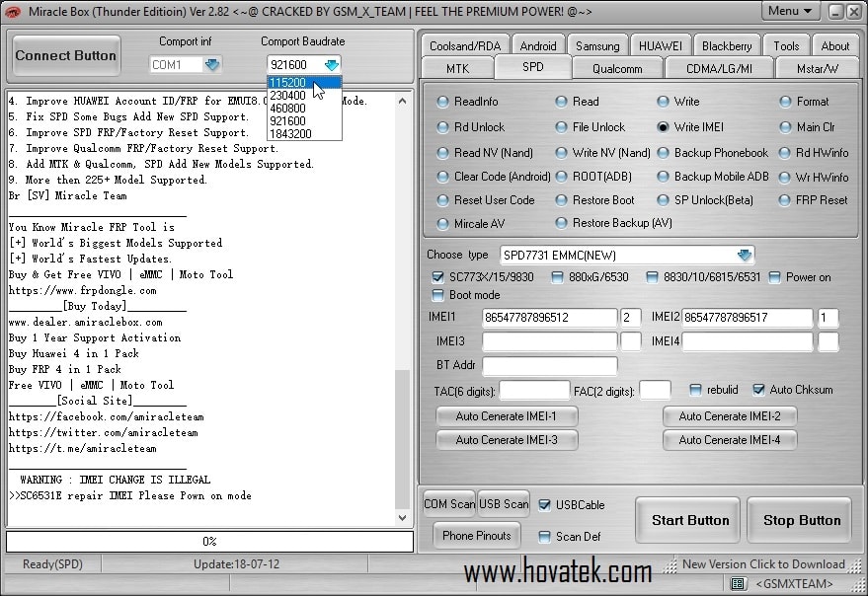The width and height of the screenshot is (868, 596).
Task: Switch to the CDMA/LG/MI tab
Action: coord(719,69)
